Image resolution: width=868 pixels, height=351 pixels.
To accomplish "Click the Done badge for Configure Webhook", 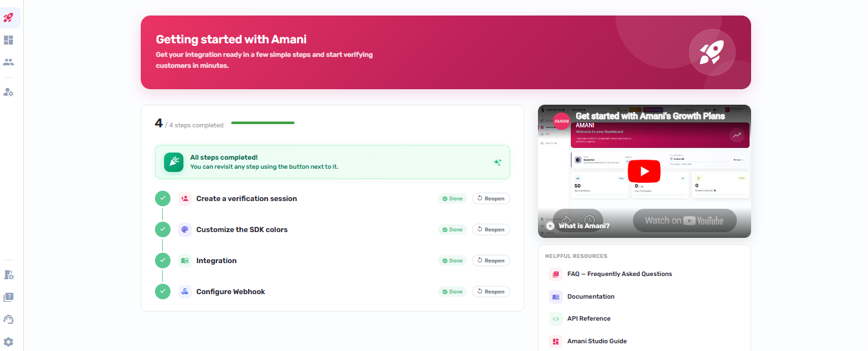I will (452, 292).
